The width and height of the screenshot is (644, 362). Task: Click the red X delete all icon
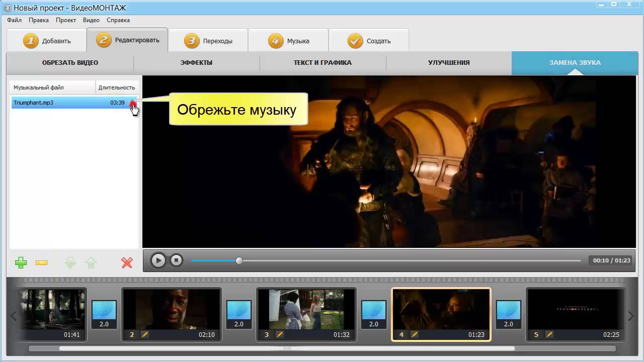(127, 262)
